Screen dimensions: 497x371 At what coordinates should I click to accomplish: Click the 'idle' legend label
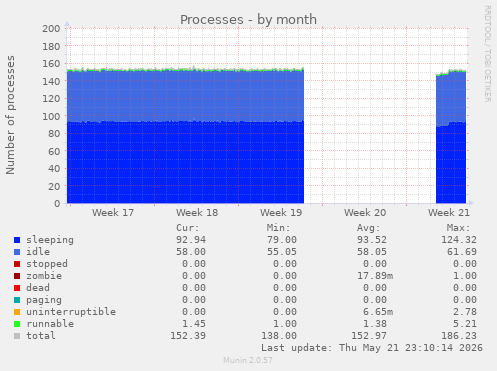click(x=38, y=252)
